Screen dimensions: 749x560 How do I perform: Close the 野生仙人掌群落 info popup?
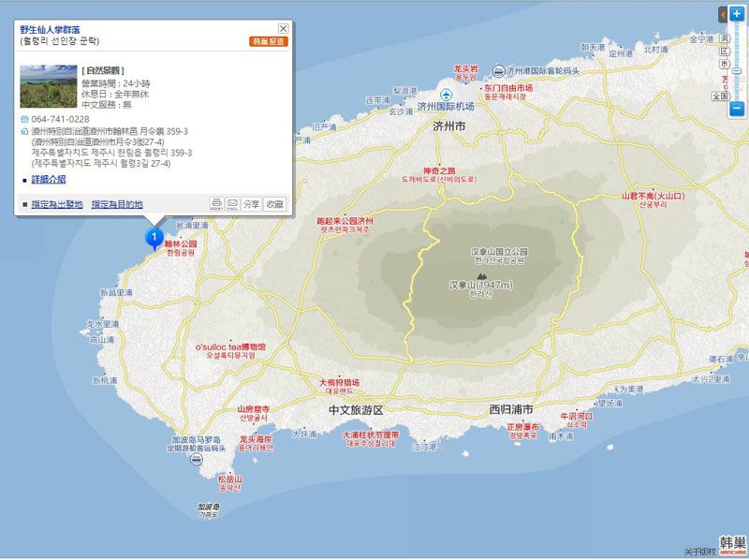(x=283, y=29)
